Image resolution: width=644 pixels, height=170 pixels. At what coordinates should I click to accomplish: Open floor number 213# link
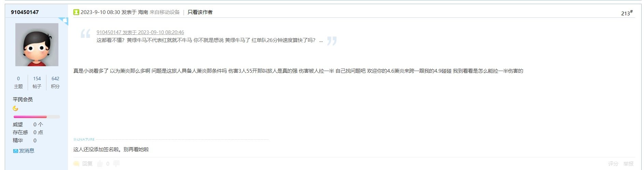coord(627,13)
